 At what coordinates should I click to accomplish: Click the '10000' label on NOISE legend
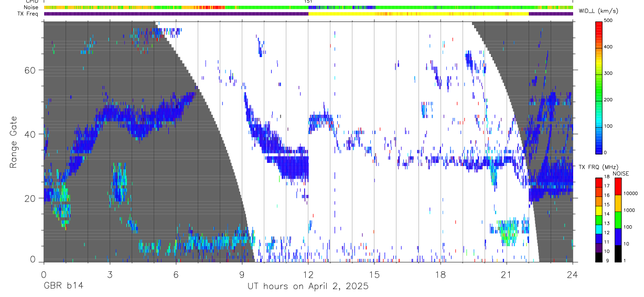pyautogui.click(x=631, y=193)
